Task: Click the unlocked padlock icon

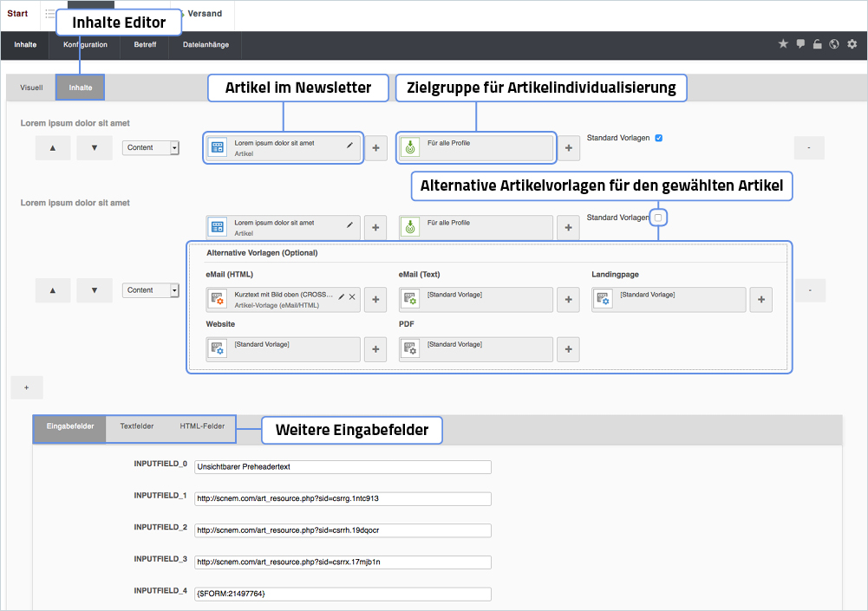Action: click(817, 44)
